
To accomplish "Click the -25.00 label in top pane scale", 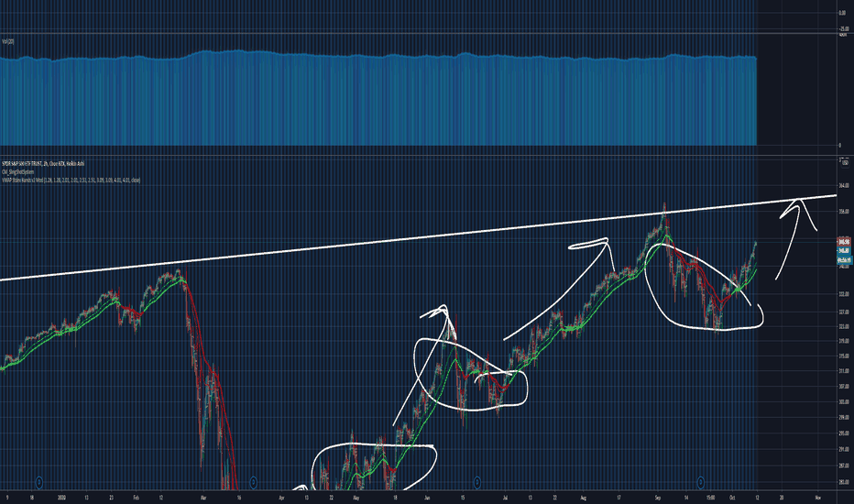I will 844,28.
